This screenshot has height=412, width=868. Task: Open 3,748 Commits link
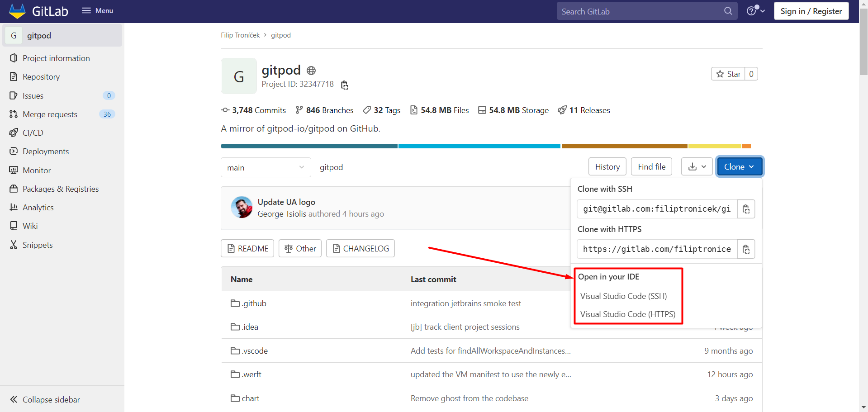coord(253,110)
